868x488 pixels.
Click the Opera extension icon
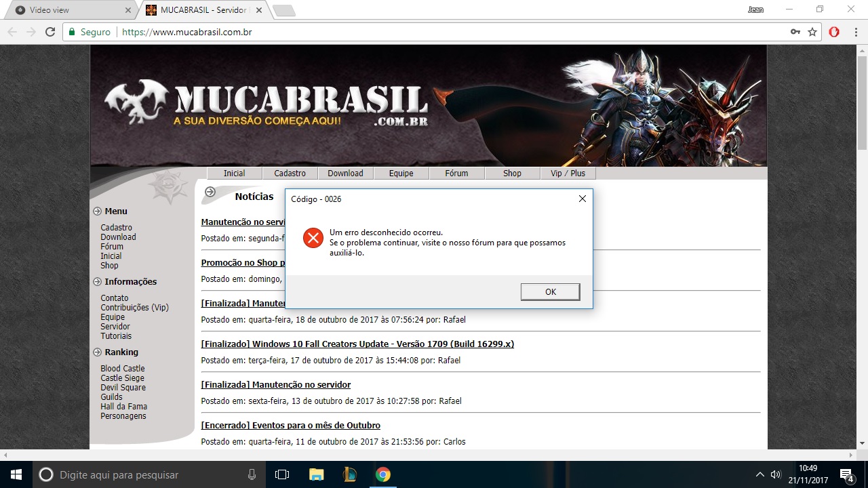click(834, 32)
